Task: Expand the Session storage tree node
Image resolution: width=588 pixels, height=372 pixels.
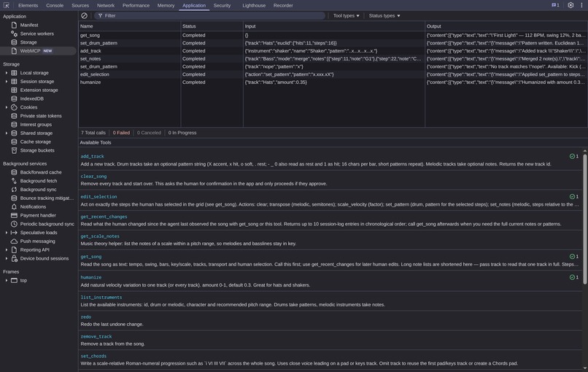Action: point(7,82)
